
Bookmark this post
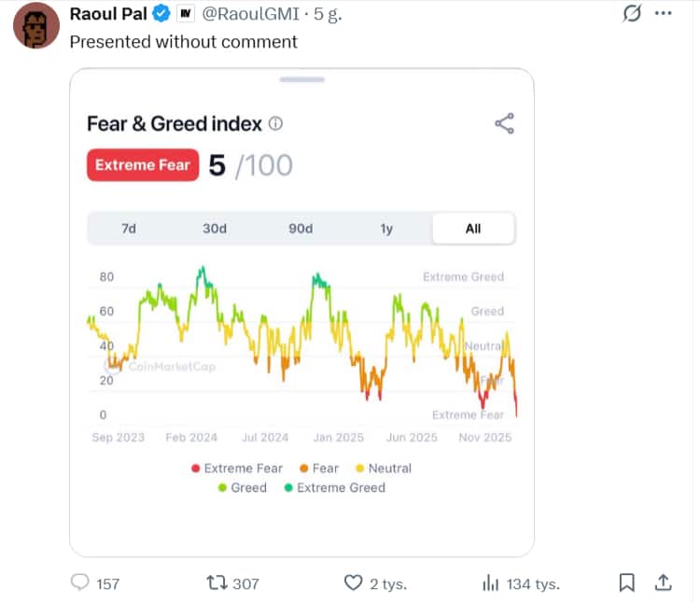point(627,582)
